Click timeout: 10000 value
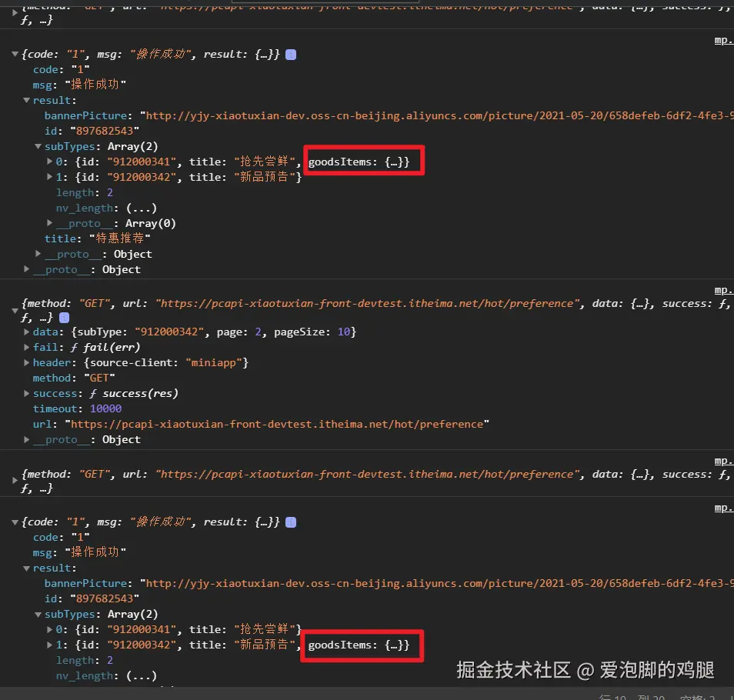The height and width of the screenshot is (700, 734). coord(106,409)
